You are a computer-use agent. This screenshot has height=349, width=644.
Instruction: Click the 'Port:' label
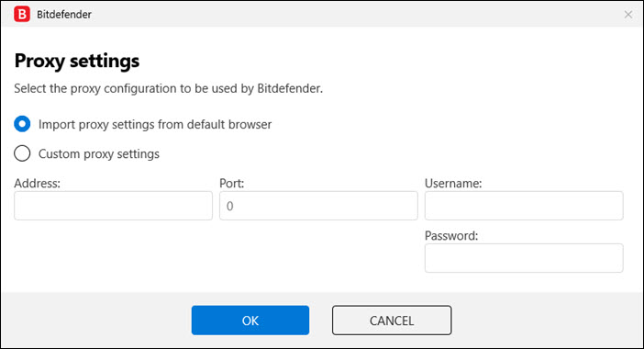pos(232,184)
